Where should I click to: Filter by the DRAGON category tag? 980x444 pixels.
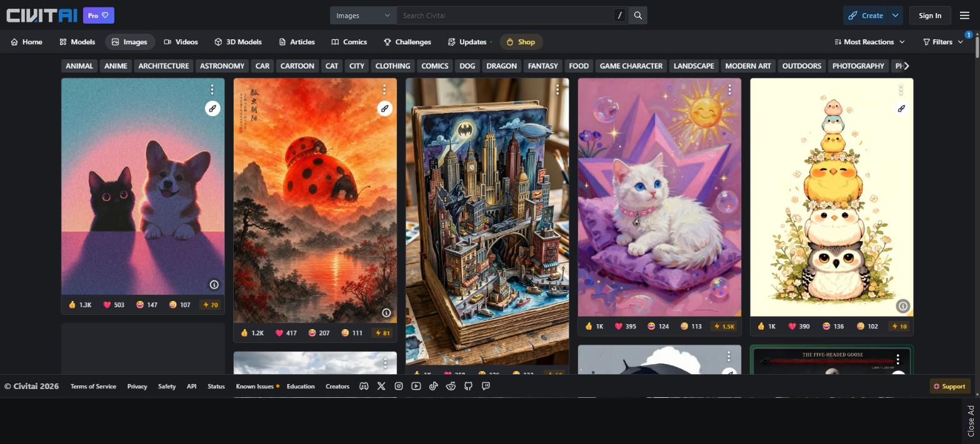501,66
